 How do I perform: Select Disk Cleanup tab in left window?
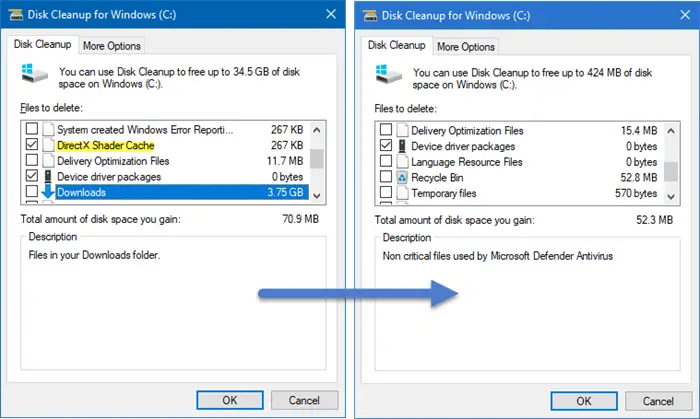42,44
